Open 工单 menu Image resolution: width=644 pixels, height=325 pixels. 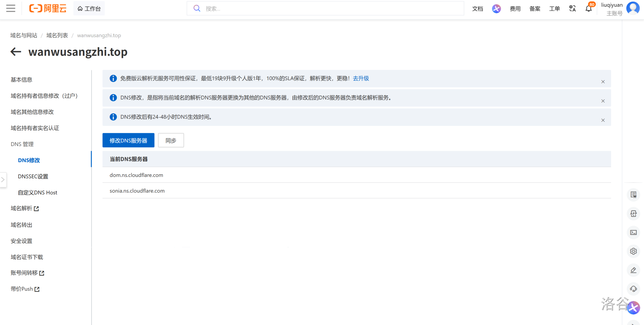tap(554, 9)
